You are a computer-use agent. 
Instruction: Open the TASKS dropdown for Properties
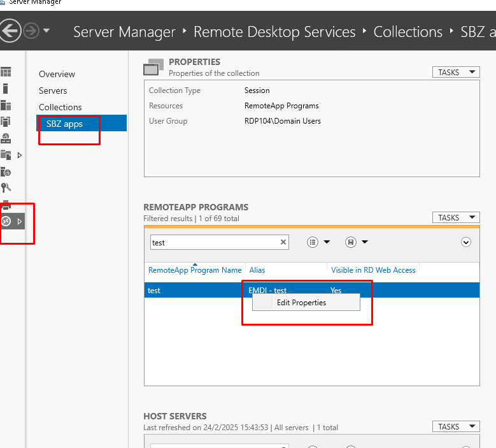[456, 72]
